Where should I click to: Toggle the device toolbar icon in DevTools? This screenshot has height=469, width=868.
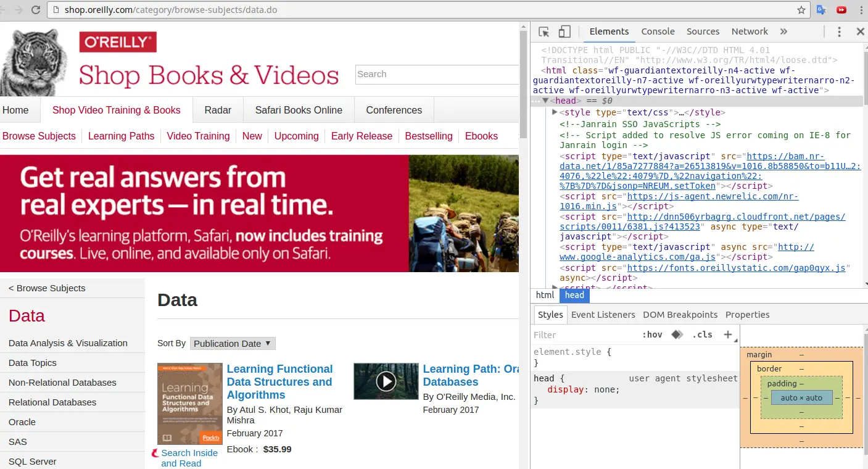click(x=564, y=31)
